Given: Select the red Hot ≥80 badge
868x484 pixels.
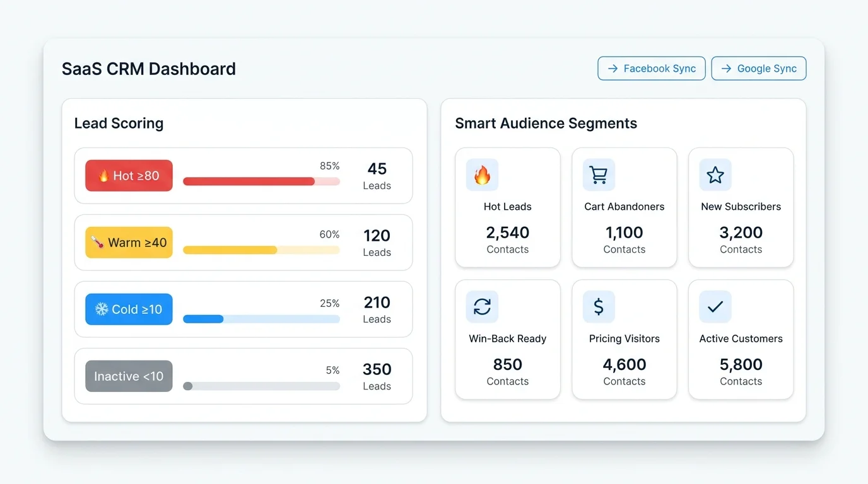Looking at the screenshot, I should point(129,176).
